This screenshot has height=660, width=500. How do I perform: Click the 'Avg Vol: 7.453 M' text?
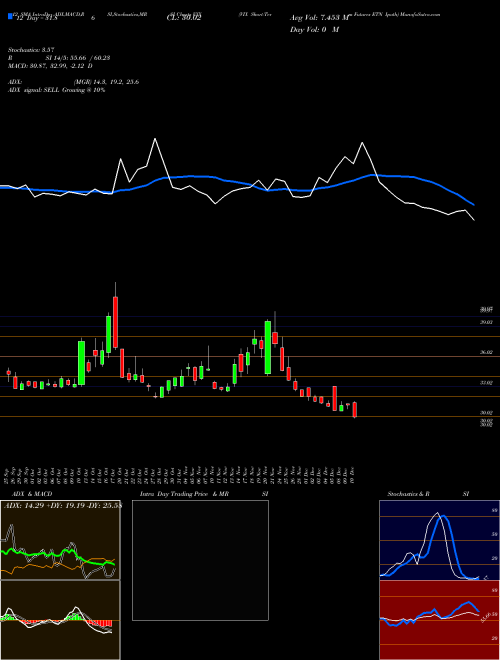click(320, 18)
